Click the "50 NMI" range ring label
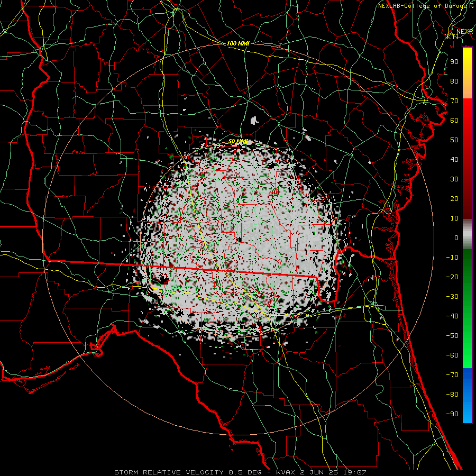This screenshot has width=476, height=476. pyautogui.click(x=238, y=141)
